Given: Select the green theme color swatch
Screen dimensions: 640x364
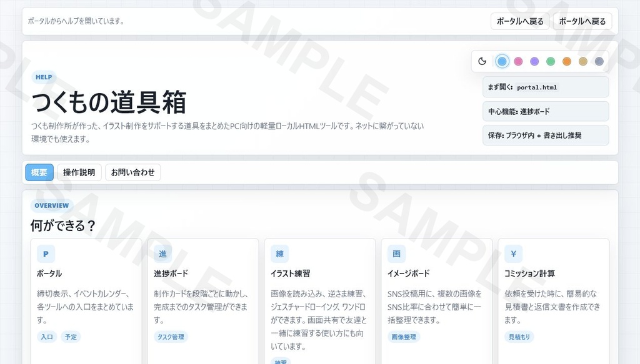Looking at the screenshot, I should [551, 61].
